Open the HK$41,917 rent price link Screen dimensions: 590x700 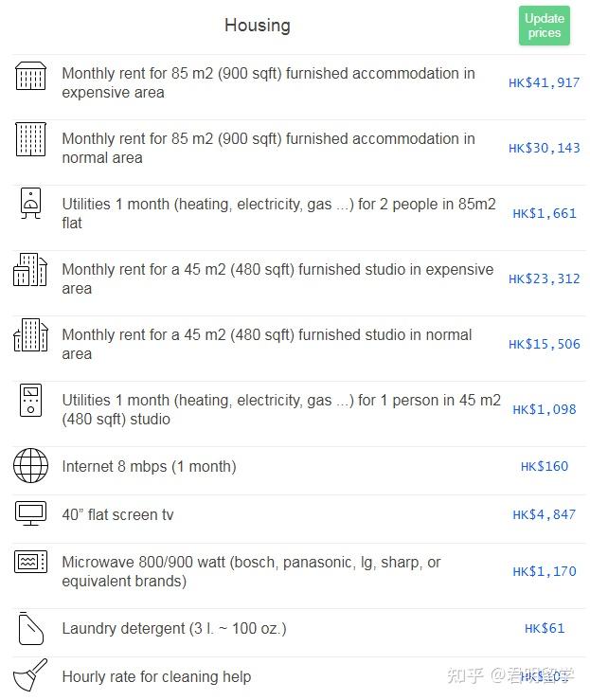pos(544,83)
